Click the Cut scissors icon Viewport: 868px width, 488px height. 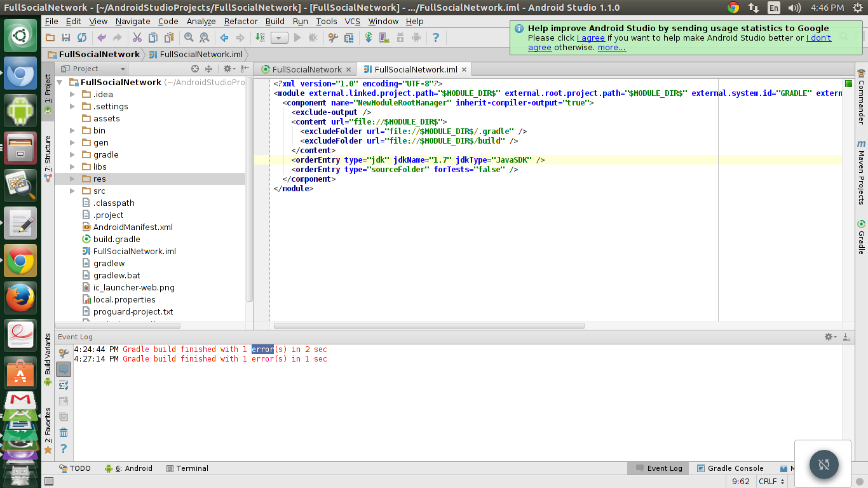click(137, 38)
